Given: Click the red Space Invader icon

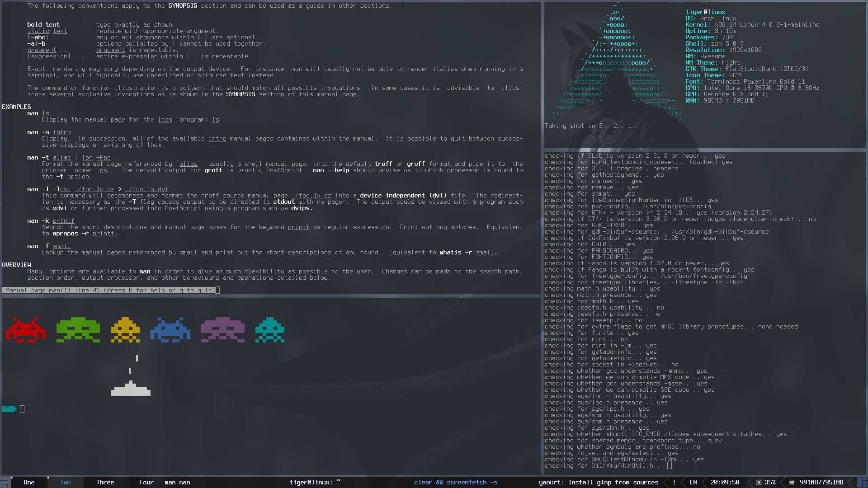Looking at the screenshot, I should (x=26, y=331).
